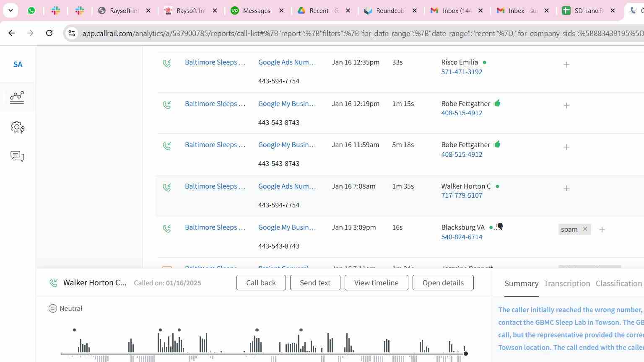Add tag to Walker Horton C call
Screen dimensions: 644x362
tap(566, 189)
